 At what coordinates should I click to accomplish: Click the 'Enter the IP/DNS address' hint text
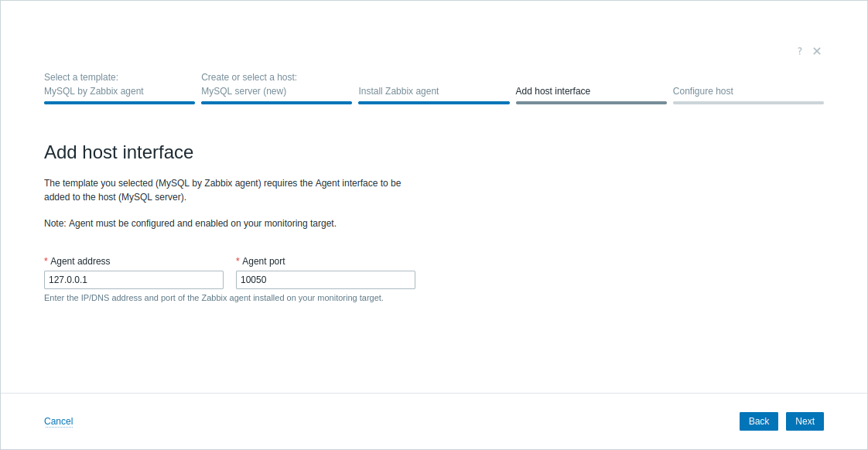click(x=214, y=298)
